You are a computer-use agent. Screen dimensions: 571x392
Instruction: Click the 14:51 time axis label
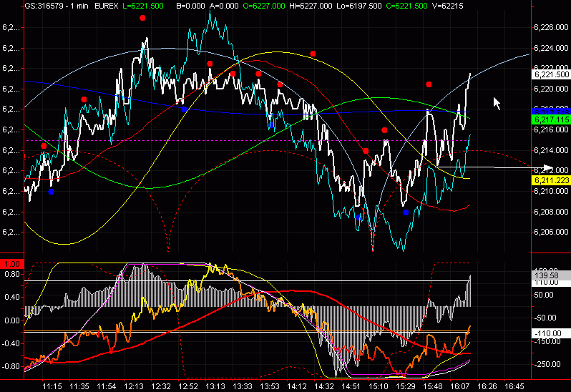coord(351,386)
